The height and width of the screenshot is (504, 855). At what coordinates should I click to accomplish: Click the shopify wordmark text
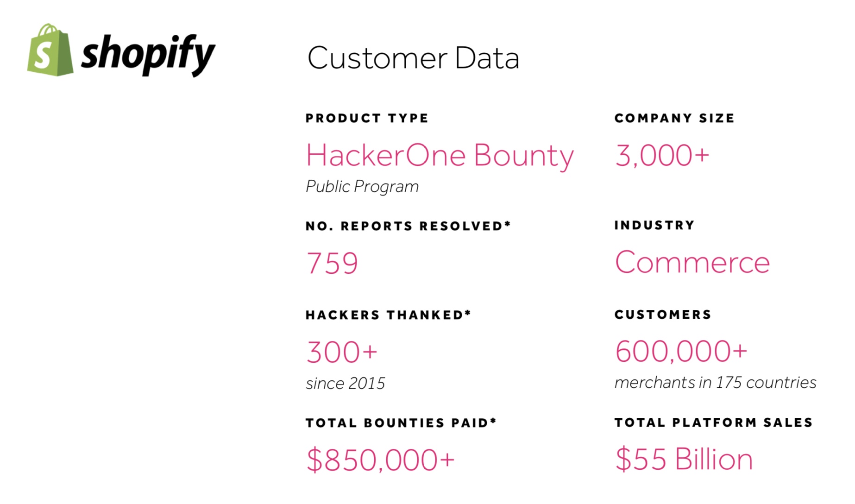point(148,54)
